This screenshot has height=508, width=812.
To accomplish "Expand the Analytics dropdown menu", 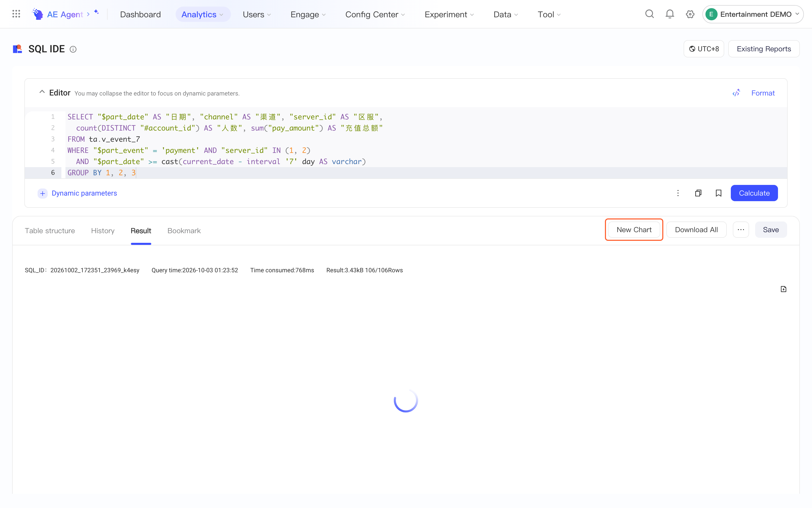I will click(x=203, y=14).
